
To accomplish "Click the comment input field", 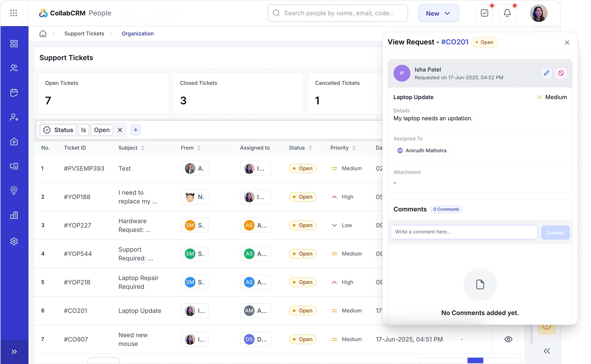I will (x=464, y=232).
